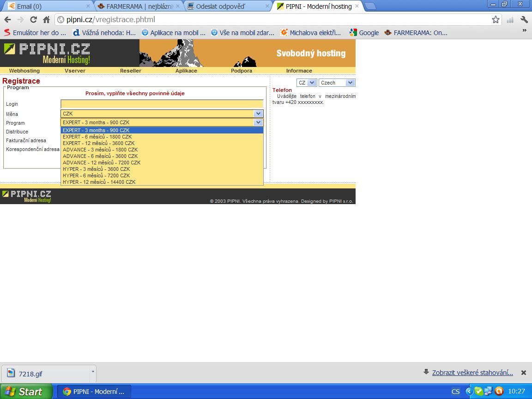
Task: Close the Email (0) tab
Action: click(88, 6)
